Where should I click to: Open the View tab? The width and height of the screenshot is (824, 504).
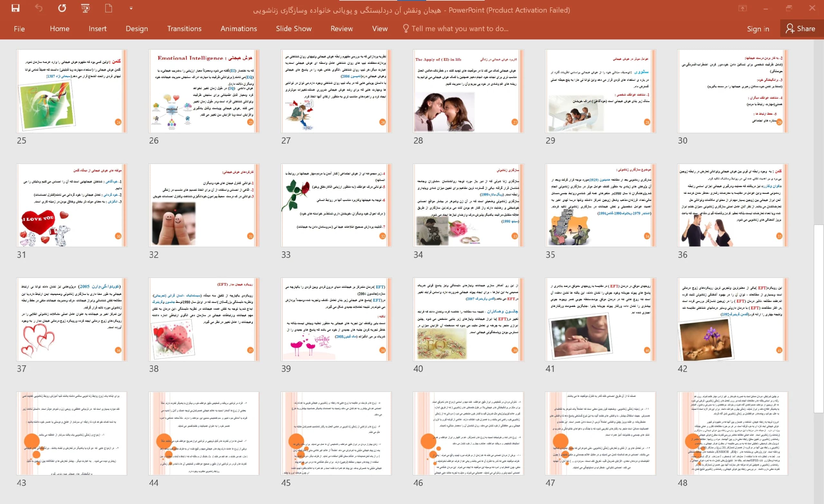click(380, 29)
